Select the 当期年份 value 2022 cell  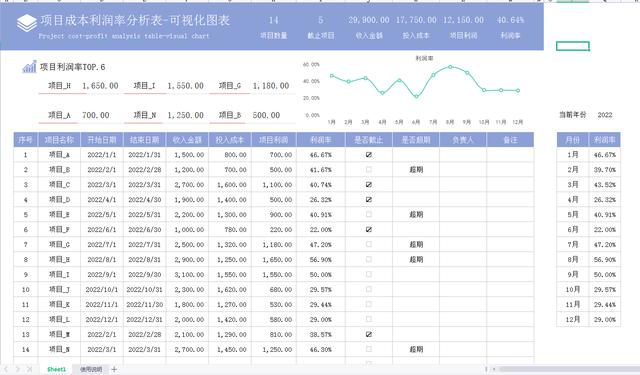pyautogui.click(x=605, y=115)
